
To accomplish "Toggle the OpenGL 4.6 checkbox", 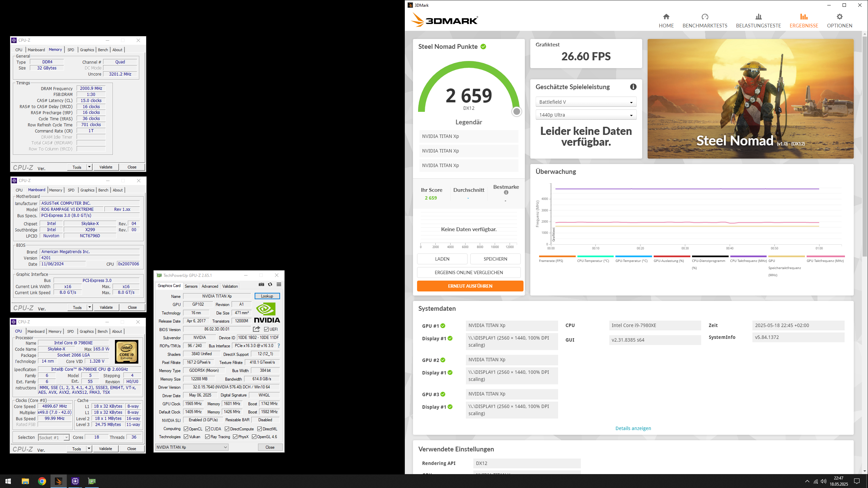I will tap(254, 437).
